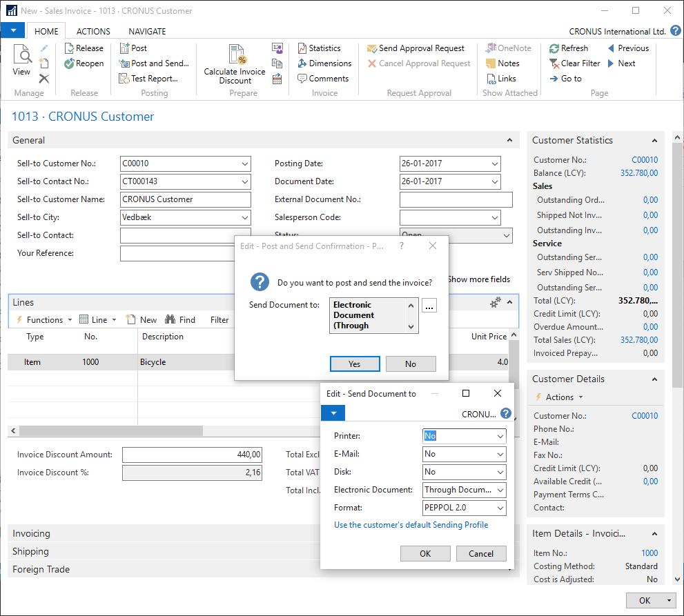This screenshot has height=616, width=684.
Task: Click the External Document No. field
Action: coord(456,199)
